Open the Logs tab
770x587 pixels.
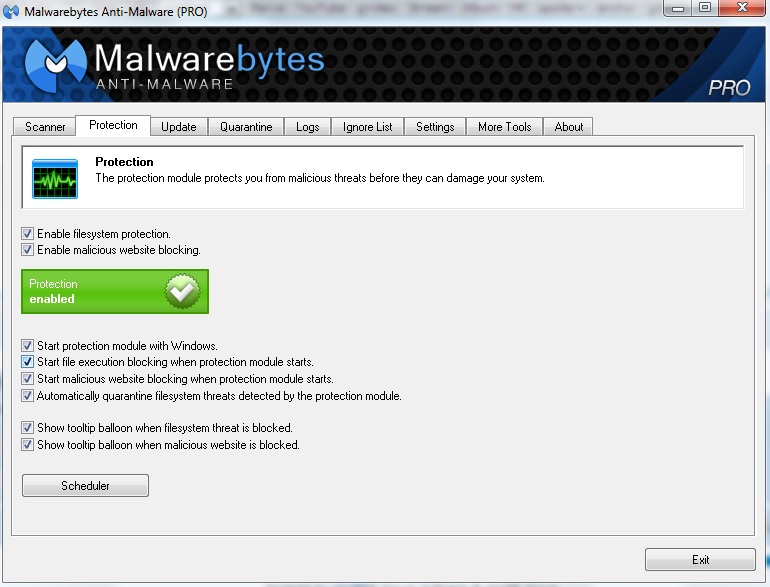coord(307,127)
